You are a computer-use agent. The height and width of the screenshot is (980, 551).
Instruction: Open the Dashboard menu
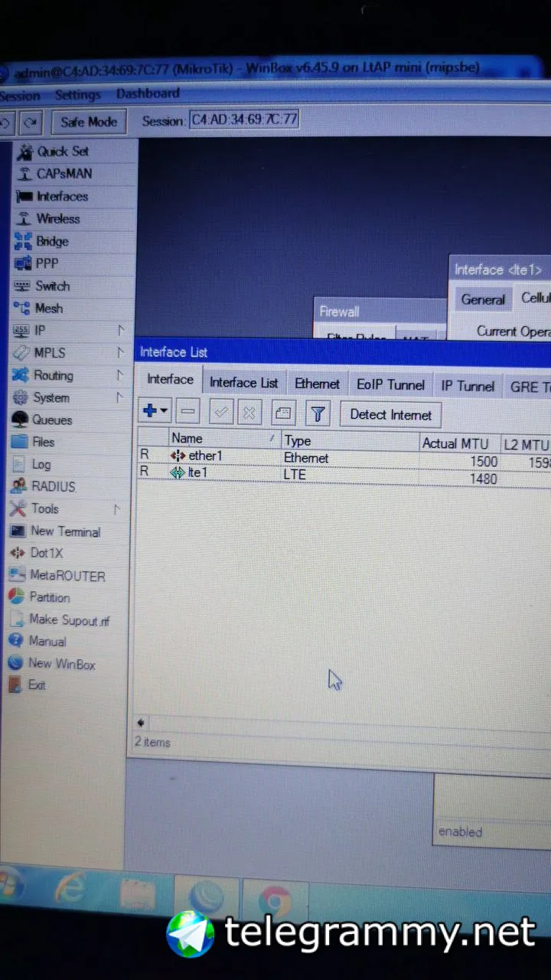[x=148, y=93]
